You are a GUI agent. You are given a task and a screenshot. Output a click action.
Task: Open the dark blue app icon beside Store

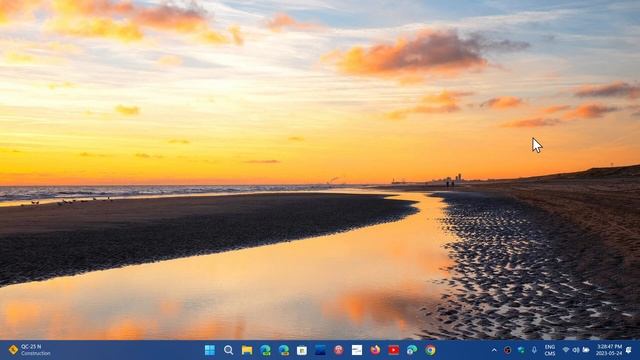[320, 350]
